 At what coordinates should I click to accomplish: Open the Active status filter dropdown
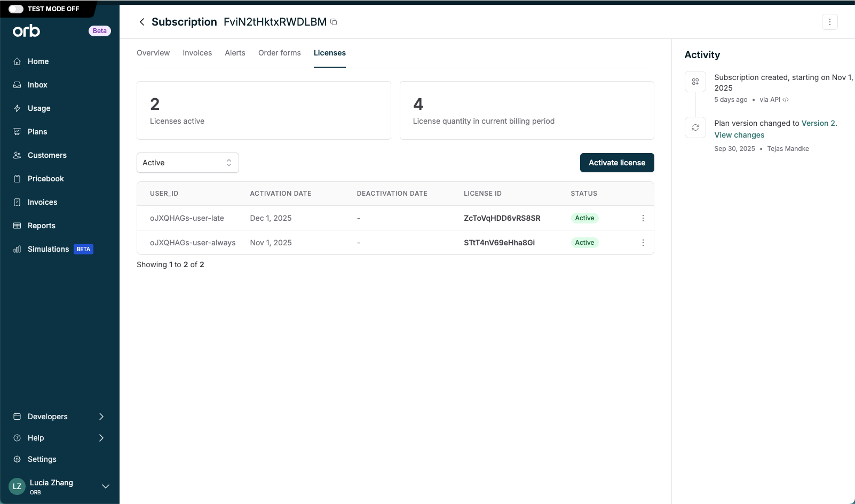tap(188, 163)
